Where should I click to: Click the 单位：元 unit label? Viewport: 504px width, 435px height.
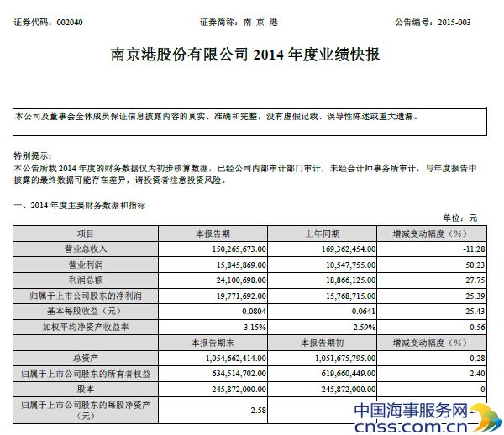point(460,217)
